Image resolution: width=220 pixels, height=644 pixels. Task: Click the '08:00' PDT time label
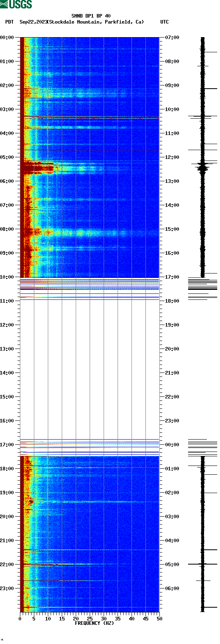7,229
